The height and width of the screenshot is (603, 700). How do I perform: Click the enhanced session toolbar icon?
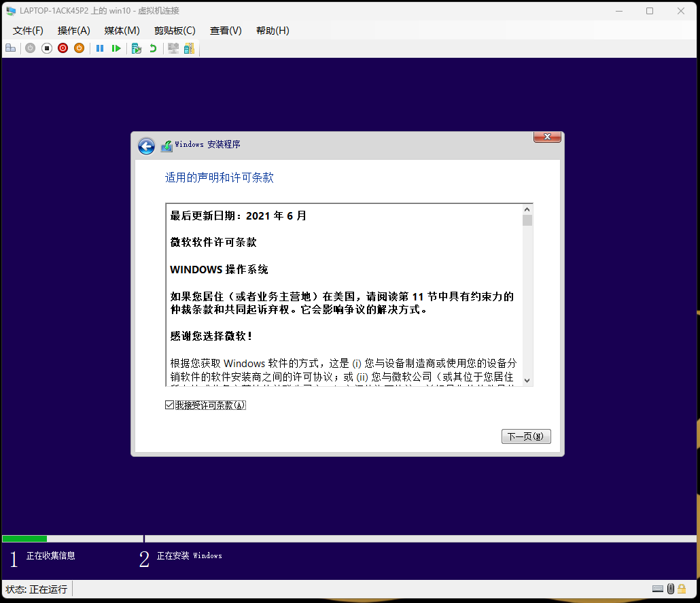pyautogui.click(x=173, y=48)
